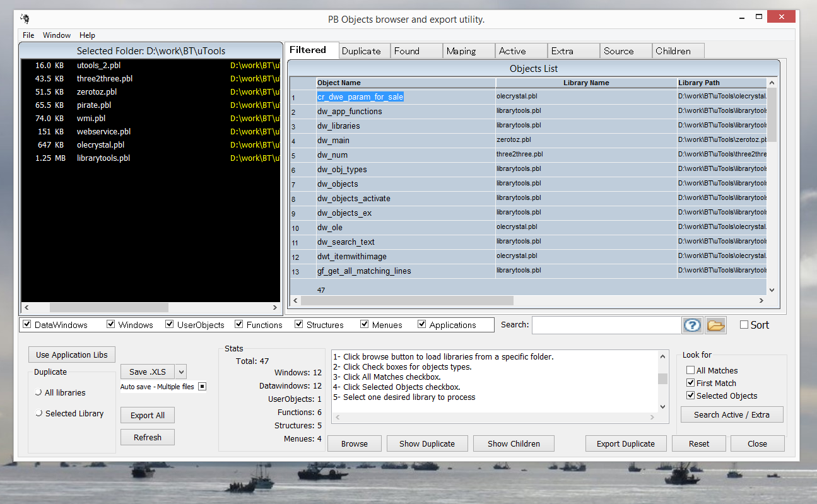Click the Refresh button
Viewport: 817px width, 504px height.
pyautogui.click(x=148, y=437)
